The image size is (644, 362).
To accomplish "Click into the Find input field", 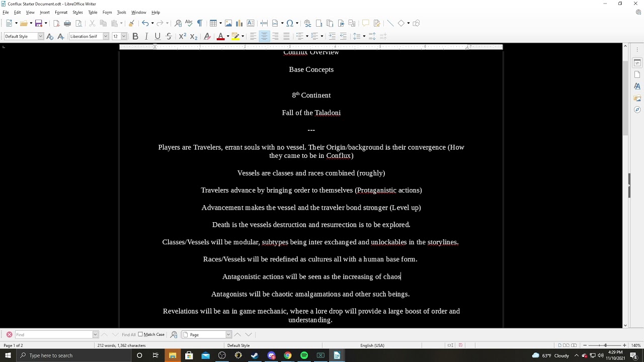I will pyautogui.click(x=53, y=334).
